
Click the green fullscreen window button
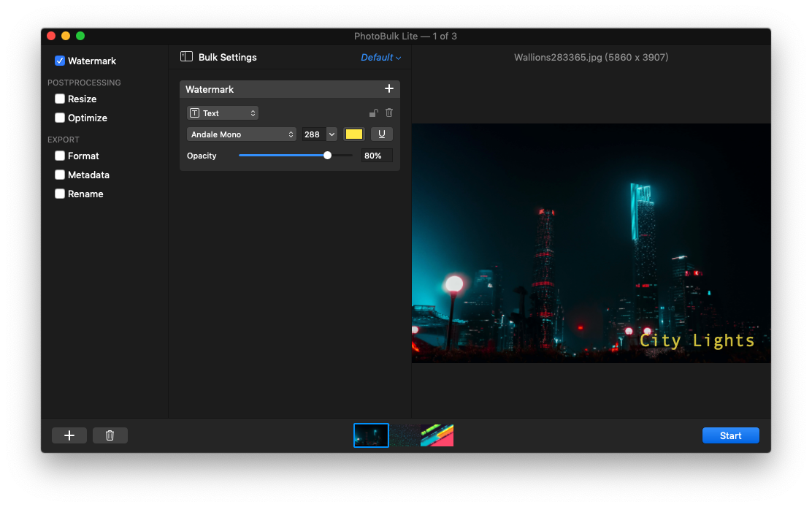click(x=80, y=36)
